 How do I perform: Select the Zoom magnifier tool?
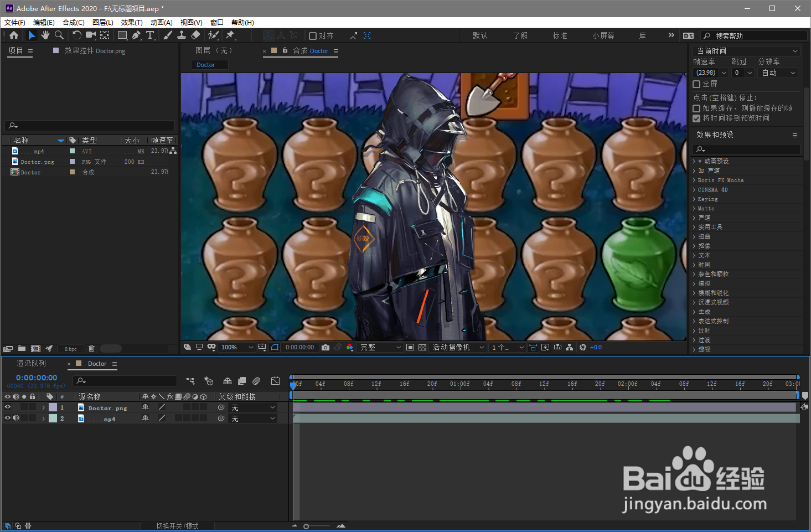(x=59, y=35)
